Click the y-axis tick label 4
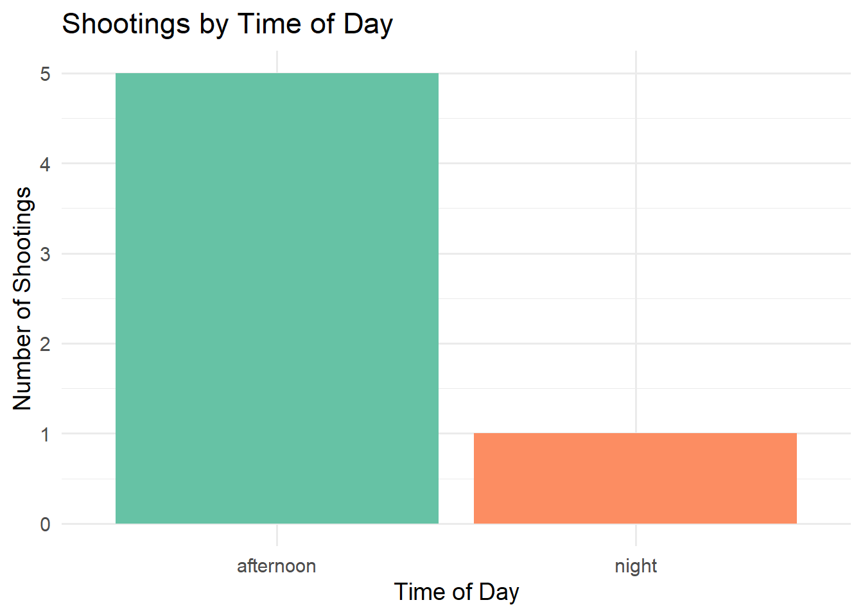Viewport: 863px width, 616px height. click(45, 164)
